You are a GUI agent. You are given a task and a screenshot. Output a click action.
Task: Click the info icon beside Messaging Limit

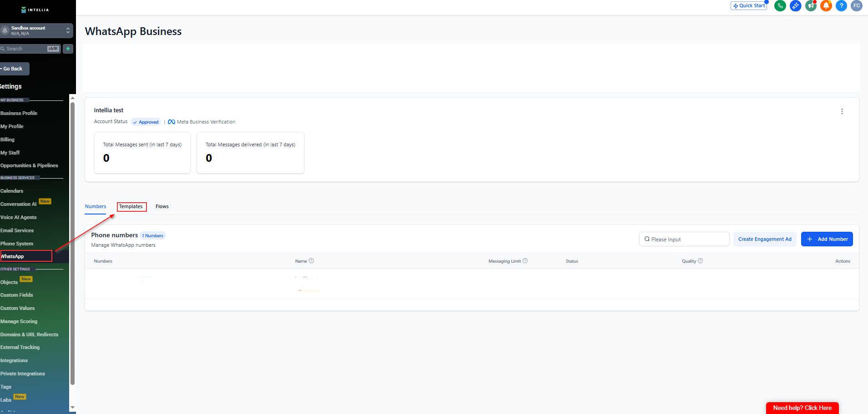(525, 261)
